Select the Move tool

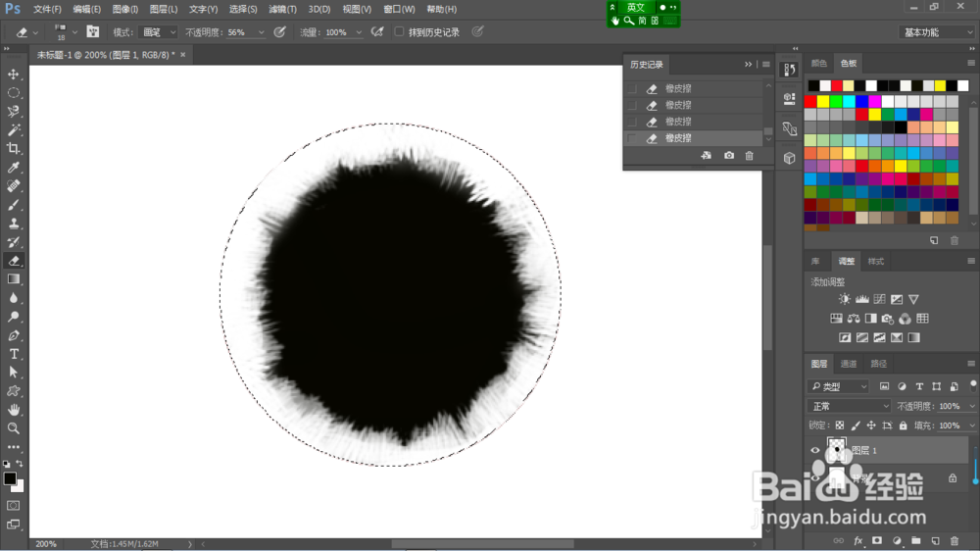click(x=14, y=75)
